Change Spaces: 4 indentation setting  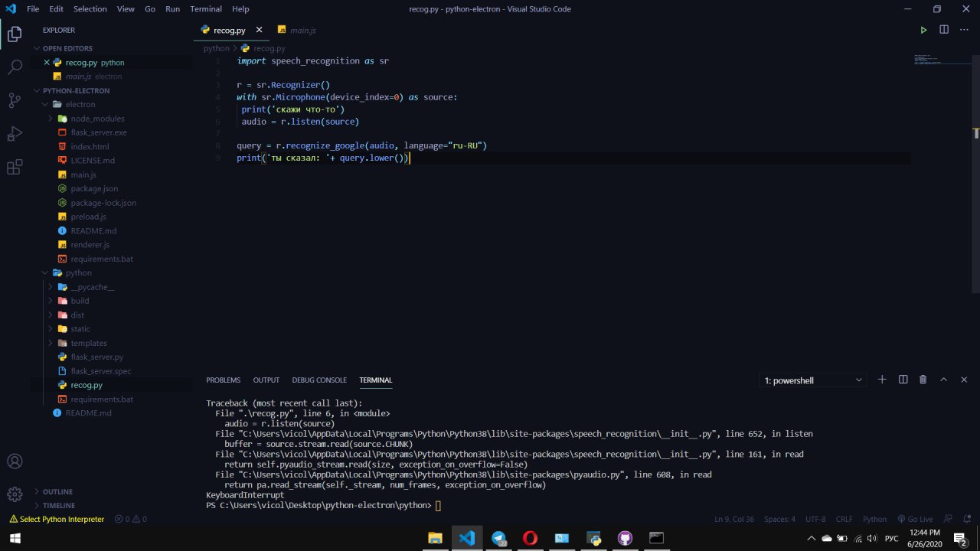point(779,519)
